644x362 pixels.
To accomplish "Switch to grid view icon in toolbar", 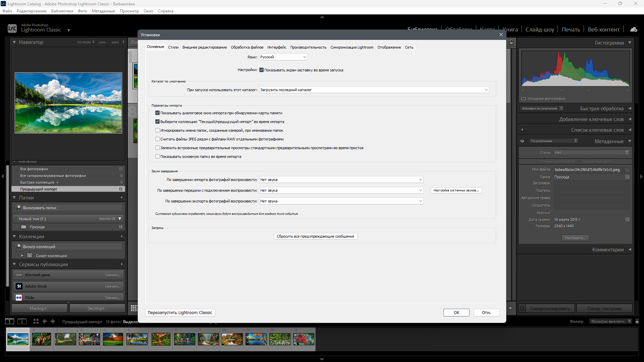I will pos(134,308).
